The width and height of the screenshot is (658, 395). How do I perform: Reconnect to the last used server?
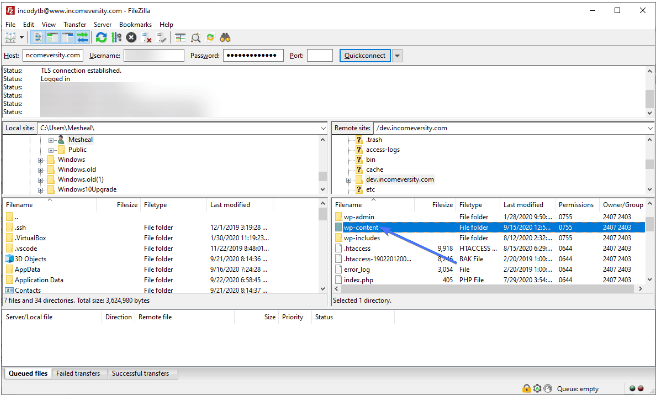tap(161, 38)
